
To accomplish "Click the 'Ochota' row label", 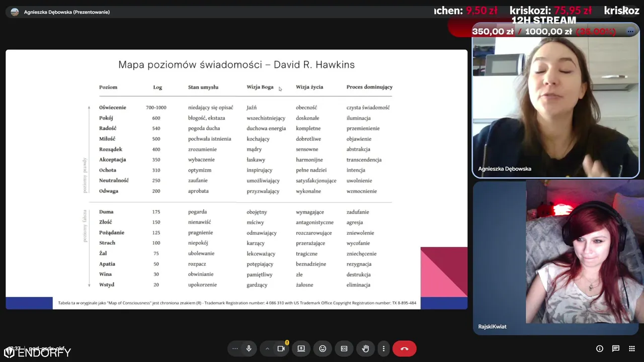I will coord(108,170).
